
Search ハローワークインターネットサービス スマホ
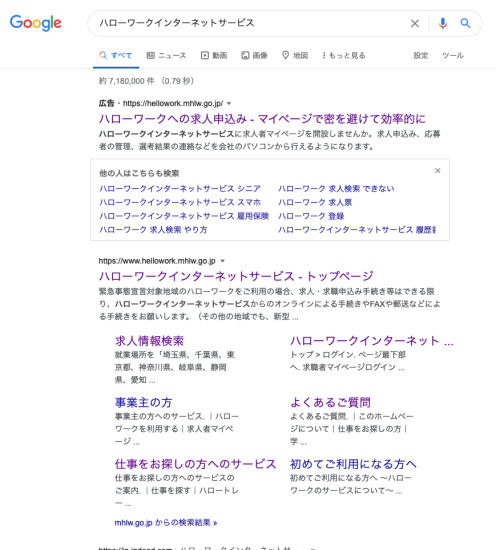click(x=180, y=202)
